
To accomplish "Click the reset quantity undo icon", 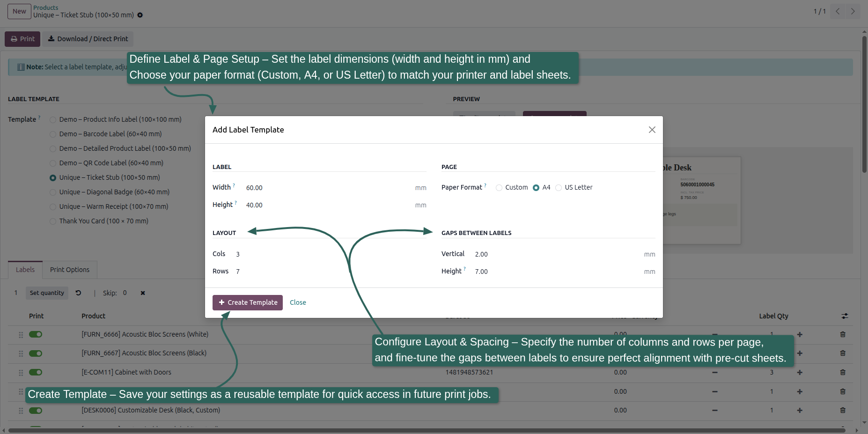I will [x=79, y=293].
